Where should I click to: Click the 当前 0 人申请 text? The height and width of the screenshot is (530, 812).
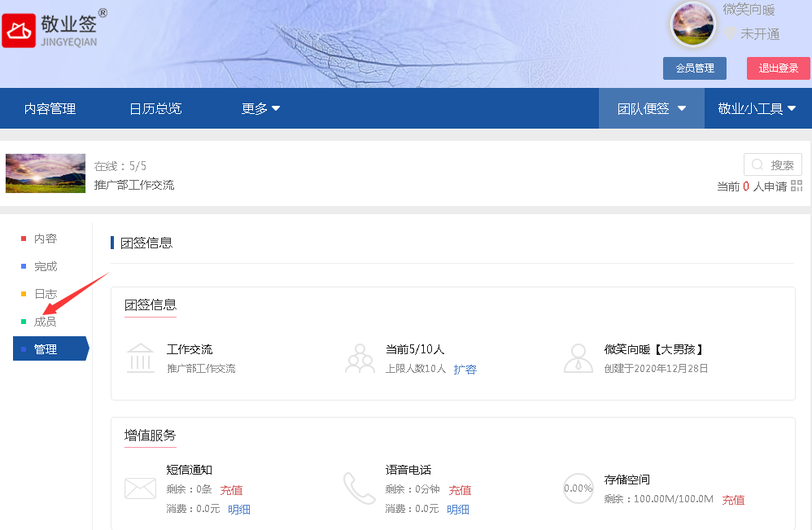point(752,186)
